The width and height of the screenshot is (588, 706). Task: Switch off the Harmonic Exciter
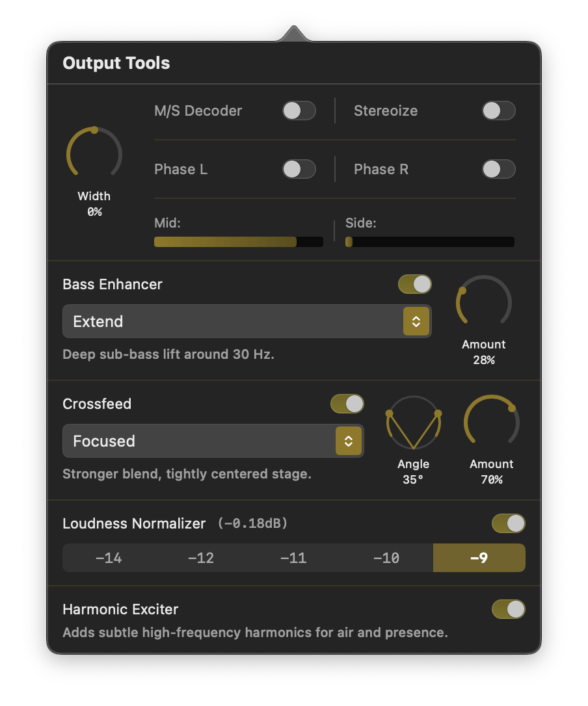[508, 609]
